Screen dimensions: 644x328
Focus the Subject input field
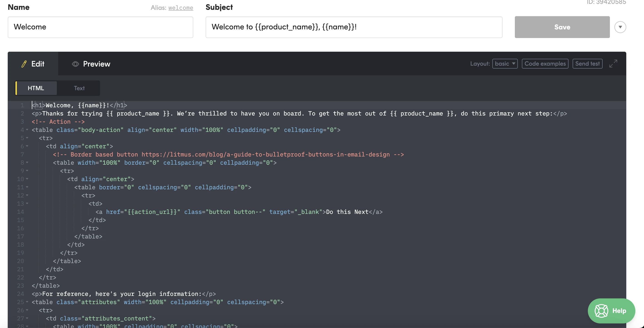[354, 27]
